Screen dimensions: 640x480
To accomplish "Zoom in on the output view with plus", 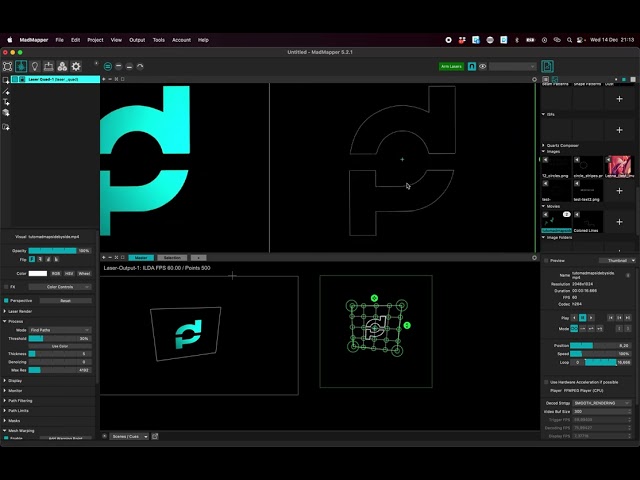I will point(104,258).
